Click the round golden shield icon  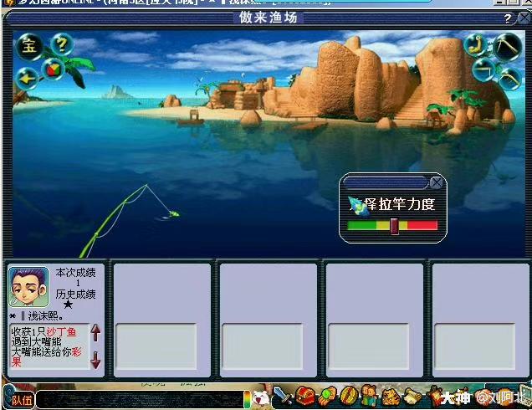pos(349,396)
